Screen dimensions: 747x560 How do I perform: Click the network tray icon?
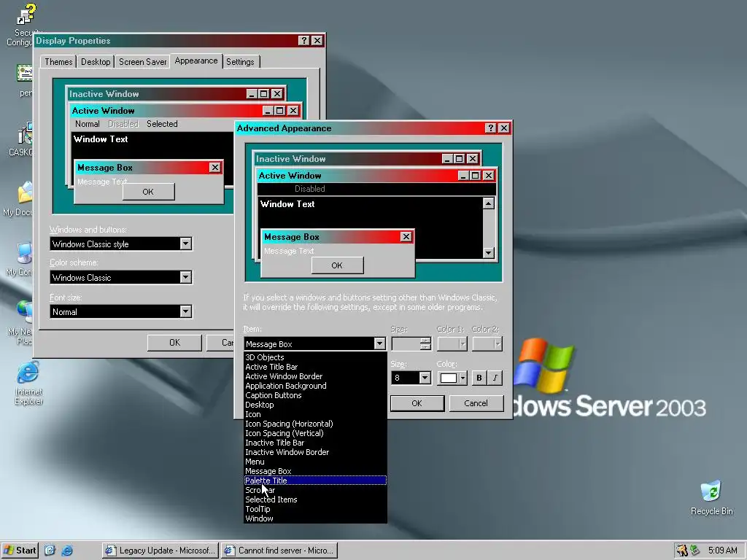(695, 551)
